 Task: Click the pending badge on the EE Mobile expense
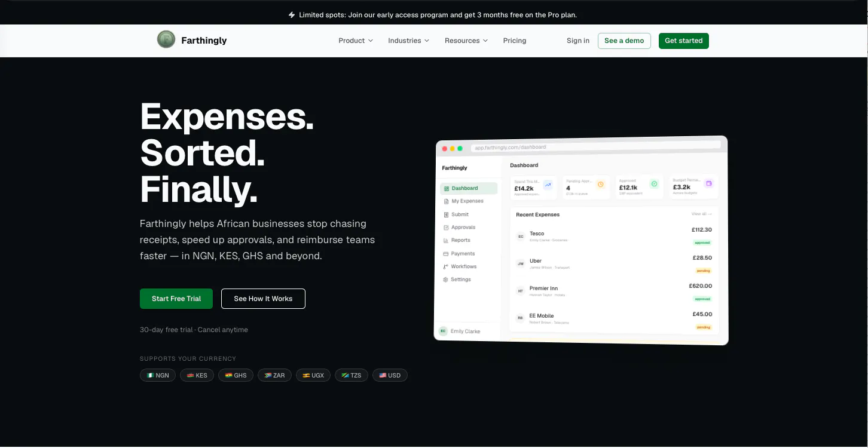point(704,327)
